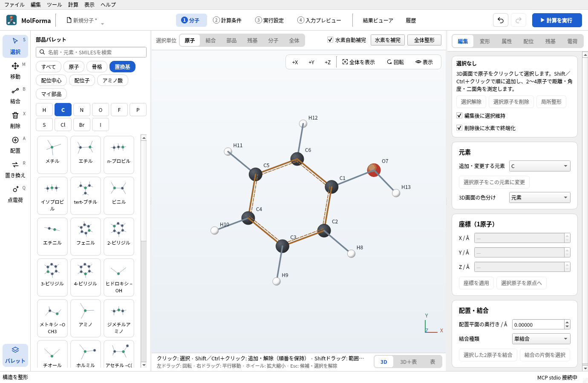Open the 表示 eye display options
The image size is (588, 383).
point(424,62)
